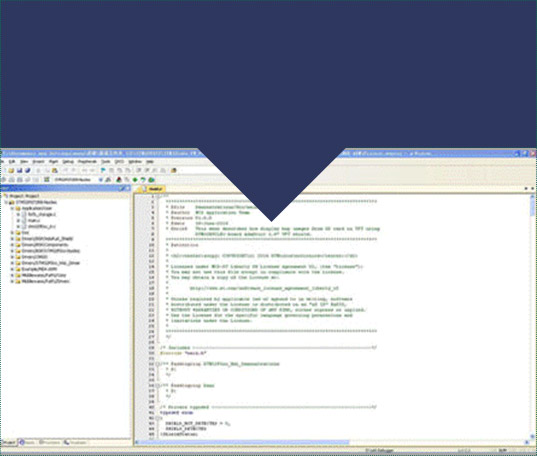
Task: Open the Peripherals menu
Action: point(87,161)
